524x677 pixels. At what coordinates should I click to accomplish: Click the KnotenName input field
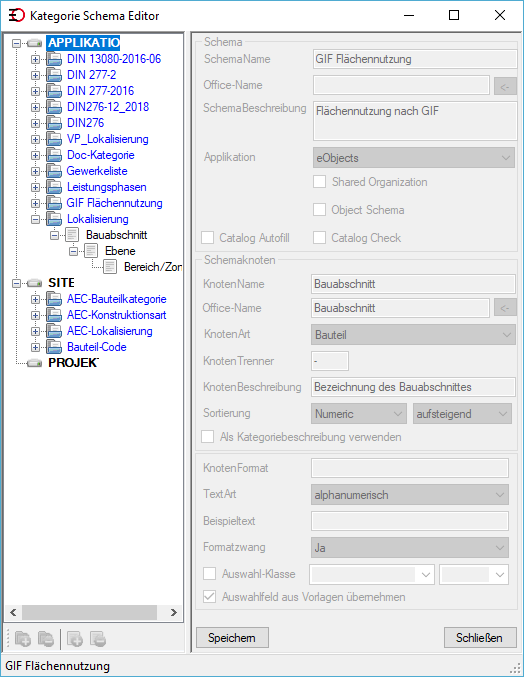point(413,284)
